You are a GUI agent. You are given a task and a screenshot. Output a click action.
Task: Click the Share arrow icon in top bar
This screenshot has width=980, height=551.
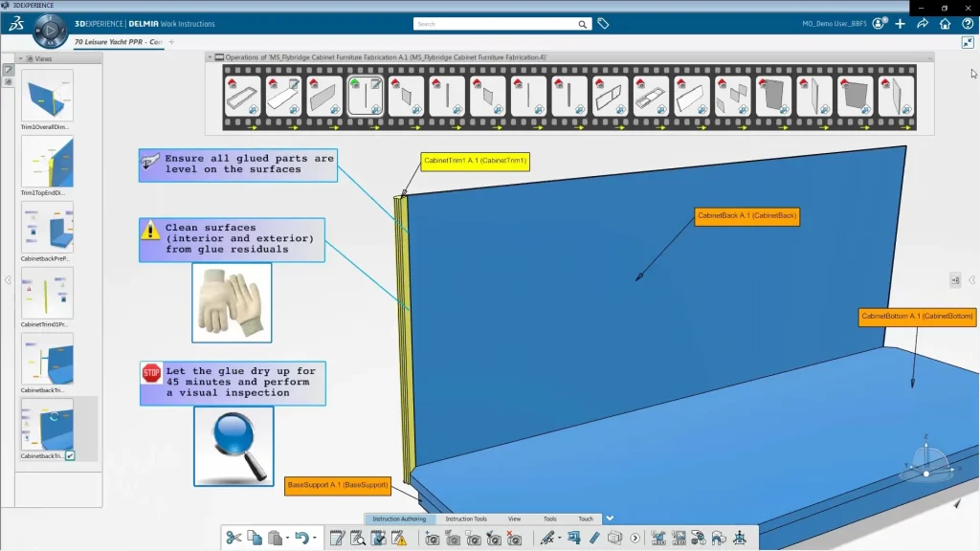click(x=923, y=24)
